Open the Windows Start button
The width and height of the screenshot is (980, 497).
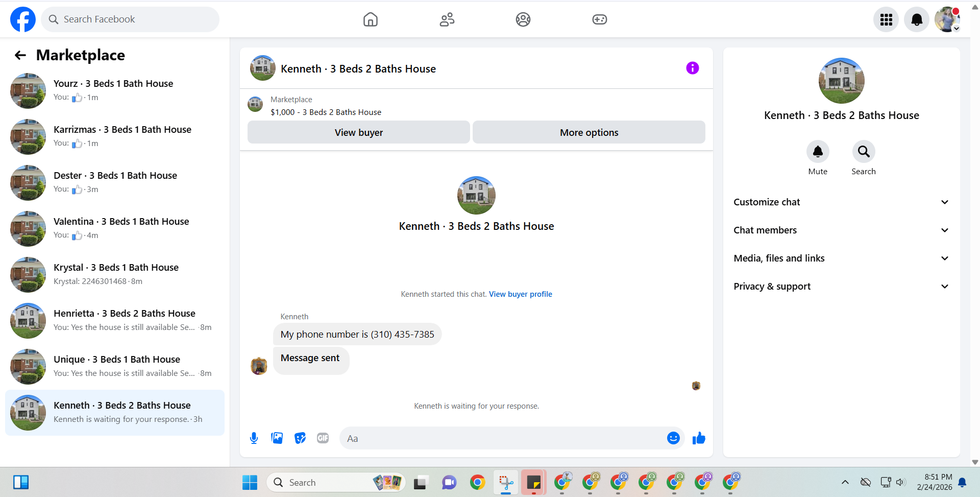(x=250, y=482)
